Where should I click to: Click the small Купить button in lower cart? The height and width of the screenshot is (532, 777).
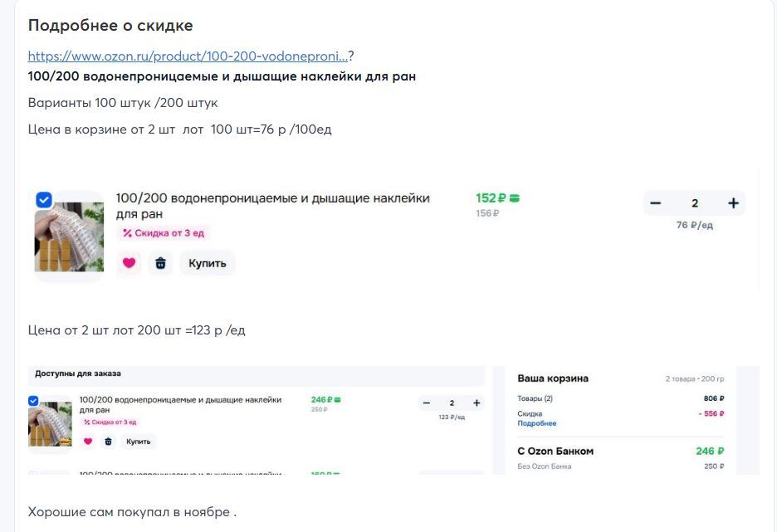pos(138,442)
